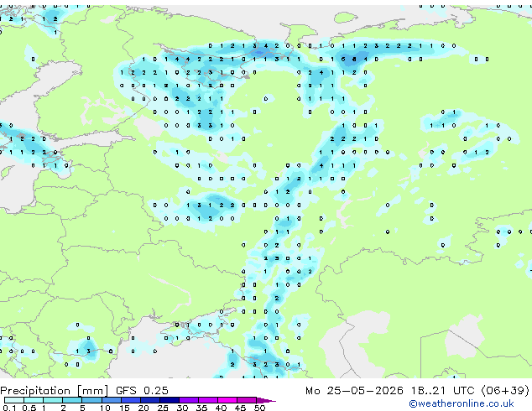
Task: Click the 35 to 40 mm legend swatch
Action: pos(208,400)
